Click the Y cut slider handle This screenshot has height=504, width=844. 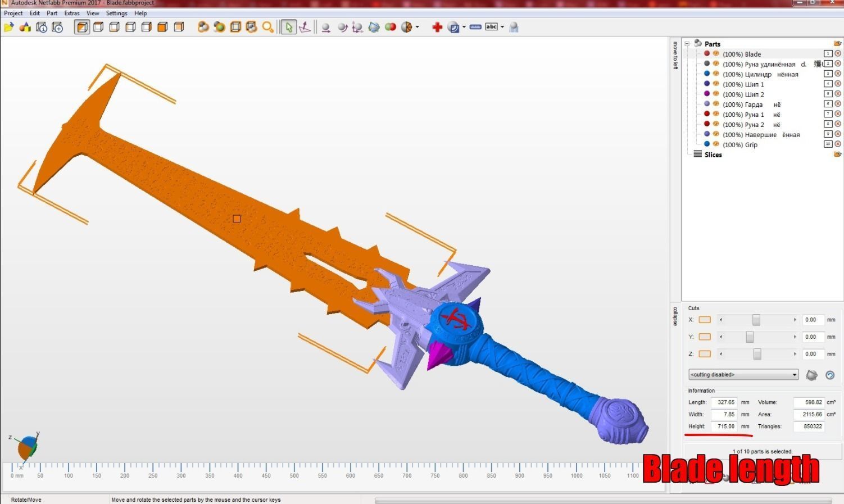[750, 337]
